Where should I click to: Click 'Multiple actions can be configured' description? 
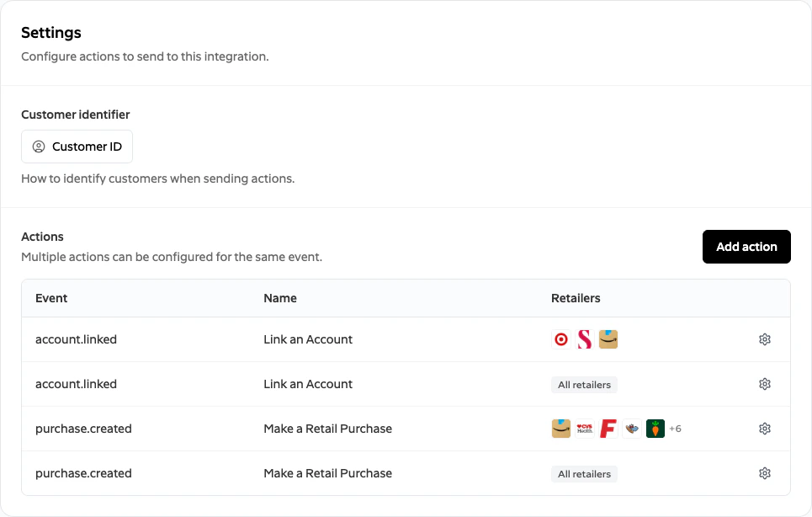tap(172, 257)
